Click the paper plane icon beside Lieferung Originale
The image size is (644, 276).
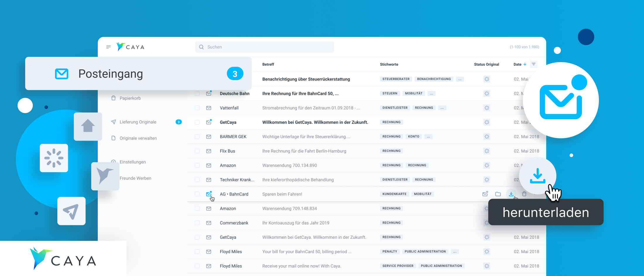114,122
